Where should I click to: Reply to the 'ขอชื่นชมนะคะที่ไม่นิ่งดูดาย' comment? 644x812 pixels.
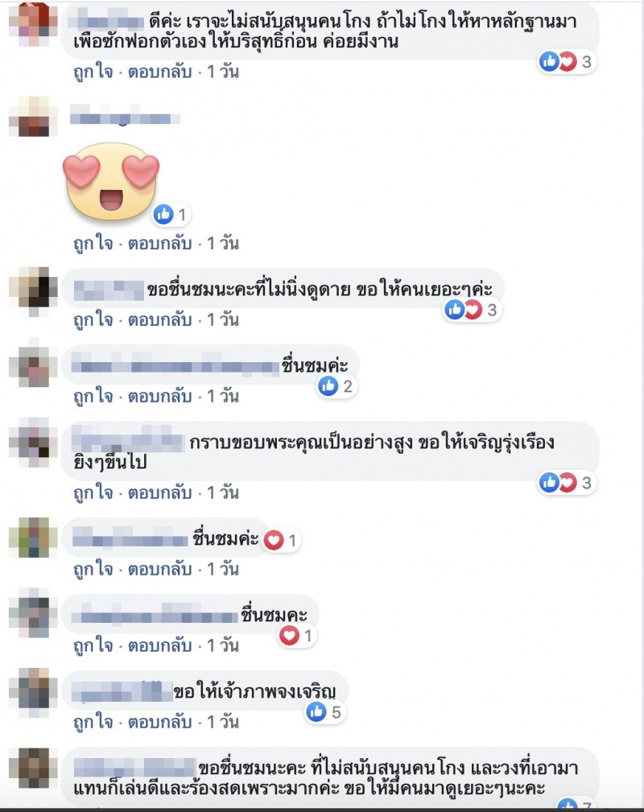159,320
